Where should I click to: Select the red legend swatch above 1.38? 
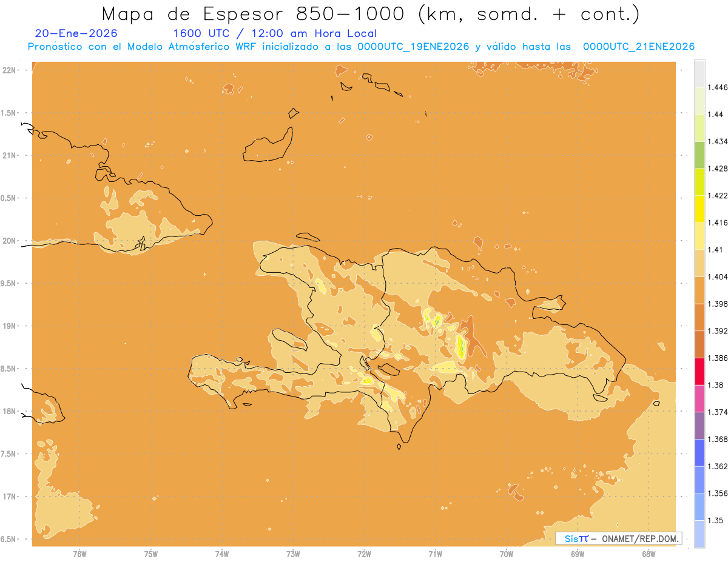(x=699, y=372)
